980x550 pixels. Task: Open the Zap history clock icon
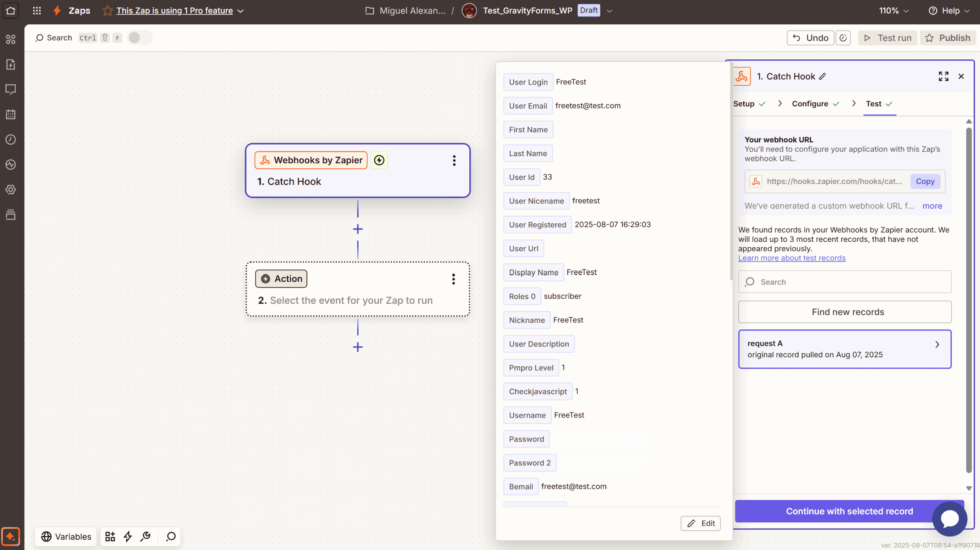(x=11, y=140)
